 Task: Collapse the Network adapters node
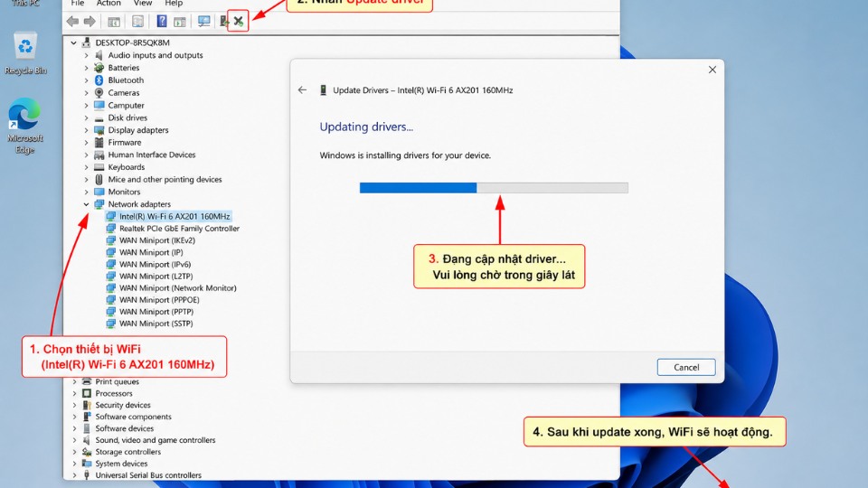pos(87,204)
